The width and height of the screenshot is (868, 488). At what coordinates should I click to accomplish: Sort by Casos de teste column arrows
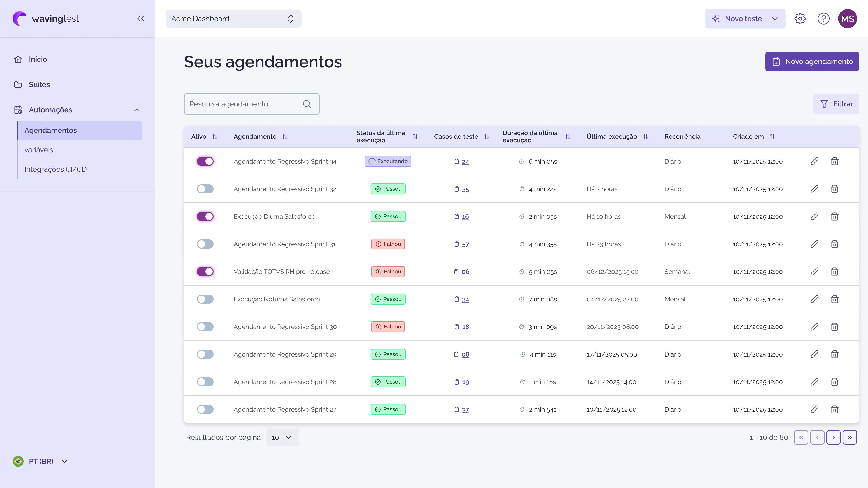click(487, 136)
